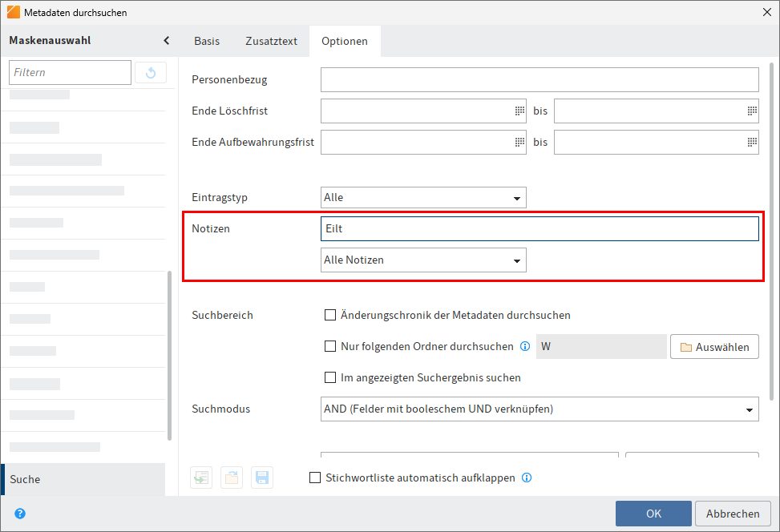Collapse the Maskenauswahl sidebar panel
Screen dimensions: 780x532
166,39
